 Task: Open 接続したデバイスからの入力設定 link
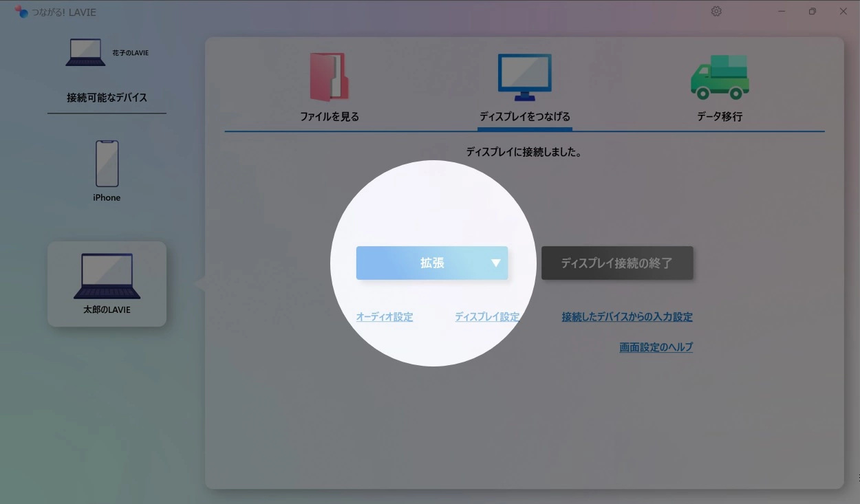pyautogui.click(x=627, y=317)
